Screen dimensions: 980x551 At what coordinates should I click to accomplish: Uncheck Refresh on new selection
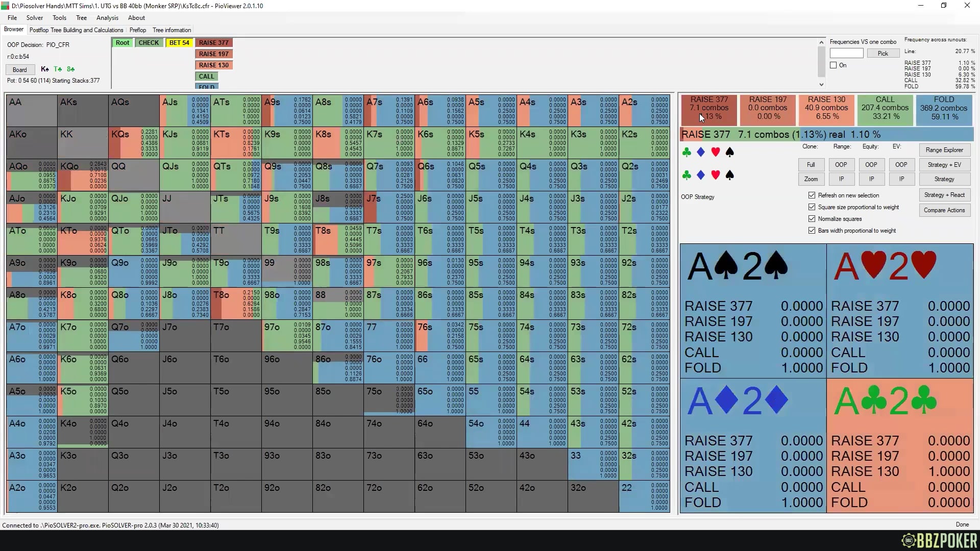(x=812, y=195)
